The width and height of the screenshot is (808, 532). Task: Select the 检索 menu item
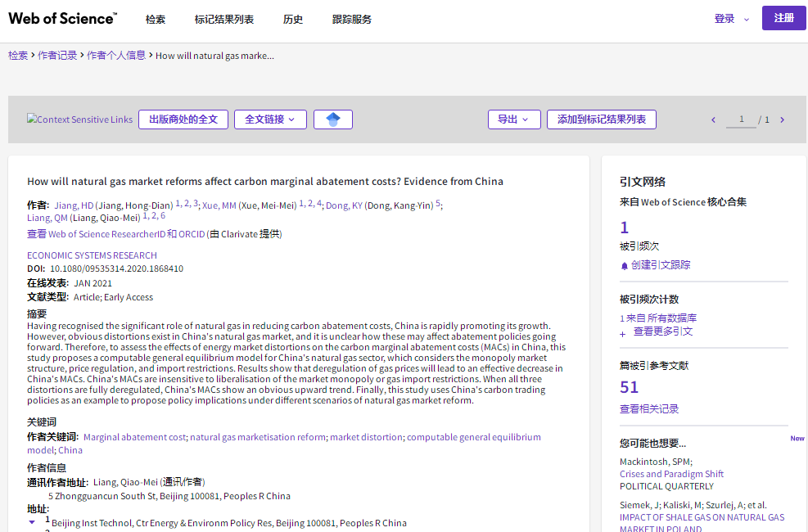click(155, 18)
